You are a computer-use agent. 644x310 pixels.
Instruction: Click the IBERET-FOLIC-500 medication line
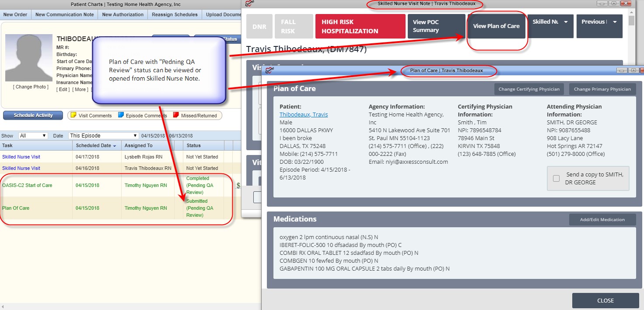click(340, 245)
